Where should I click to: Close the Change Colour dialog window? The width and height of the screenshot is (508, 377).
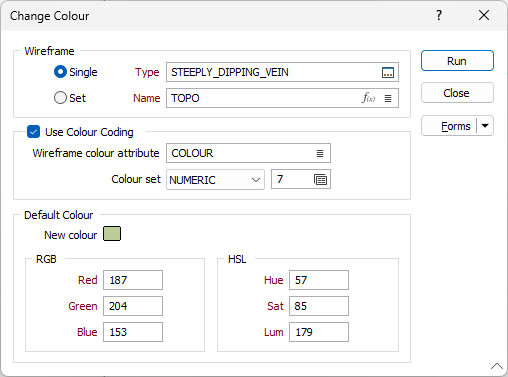pos(484,15)
